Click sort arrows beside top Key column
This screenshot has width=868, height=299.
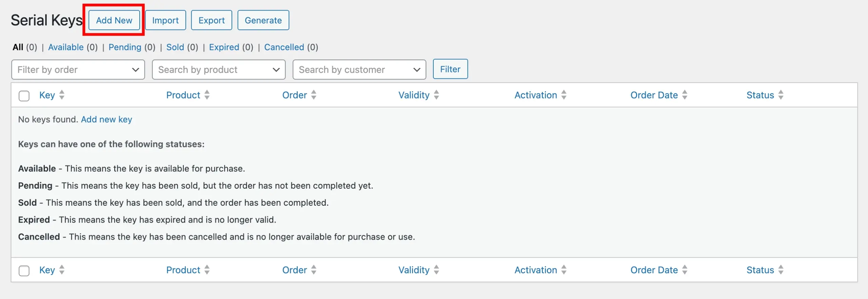(x=62, y=95)
